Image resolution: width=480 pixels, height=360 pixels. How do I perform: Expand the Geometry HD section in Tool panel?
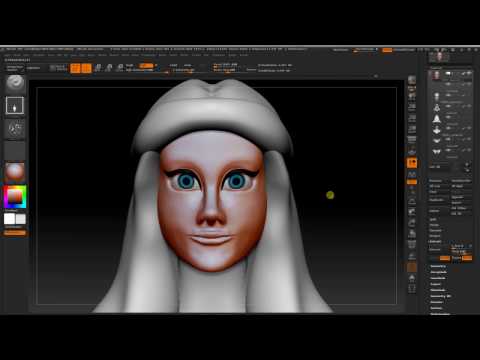[x=441, y=296]
